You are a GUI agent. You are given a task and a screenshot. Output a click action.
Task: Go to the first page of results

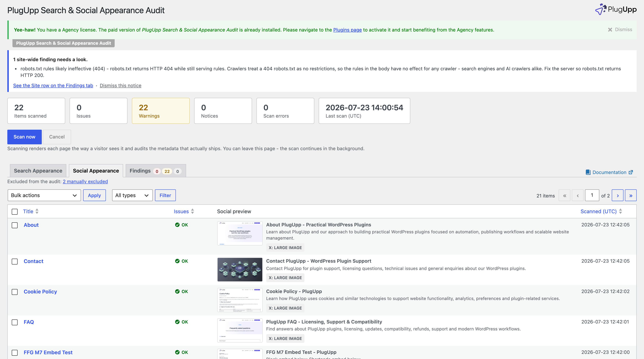[x=565, y=195]
